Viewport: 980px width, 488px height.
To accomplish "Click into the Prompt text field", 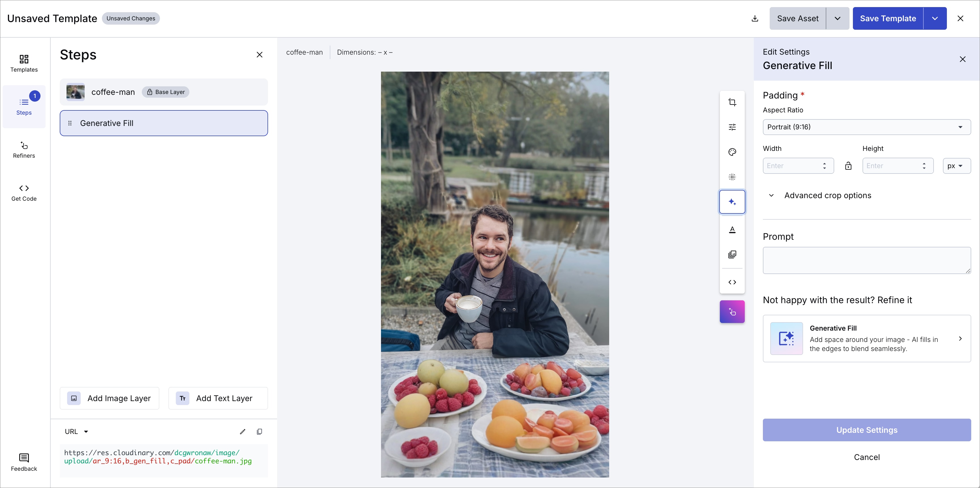I will click(866, 260).
